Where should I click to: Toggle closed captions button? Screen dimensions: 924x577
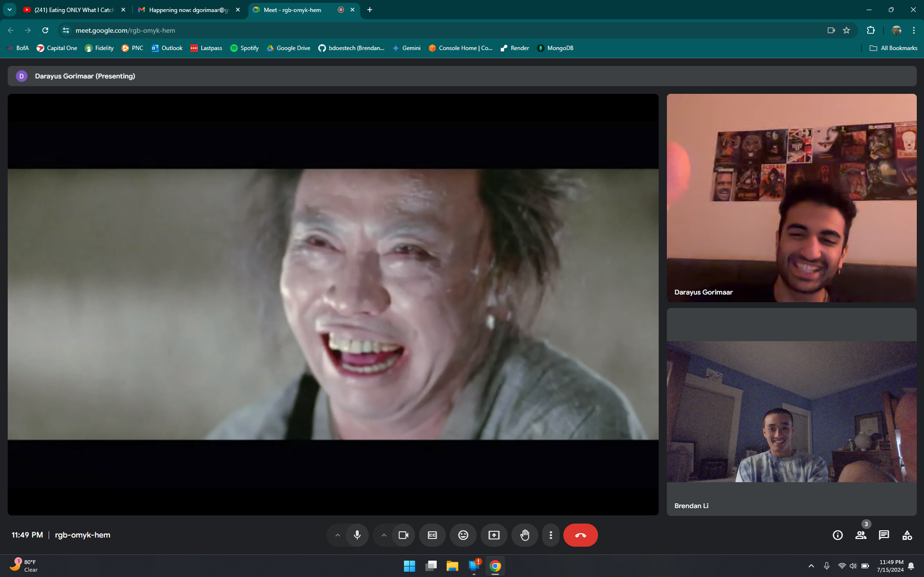[432, 535]
